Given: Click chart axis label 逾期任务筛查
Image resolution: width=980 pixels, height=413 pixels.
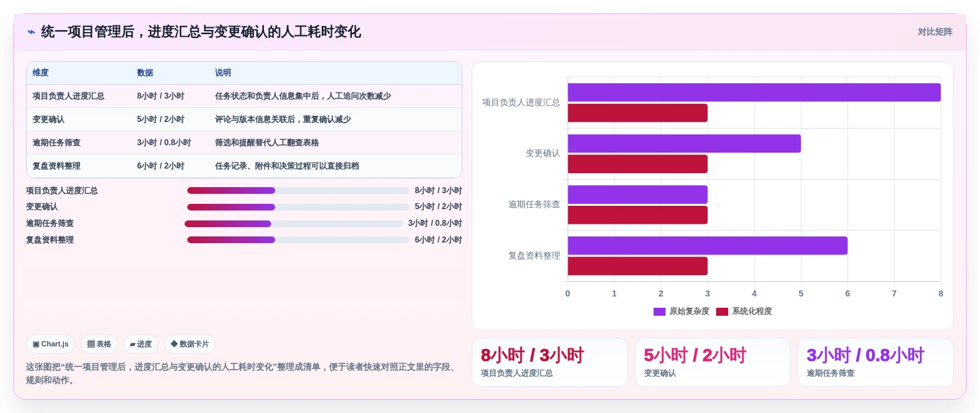Looking at the screenshot, I should pyautogui.click(x=534, y=205).
